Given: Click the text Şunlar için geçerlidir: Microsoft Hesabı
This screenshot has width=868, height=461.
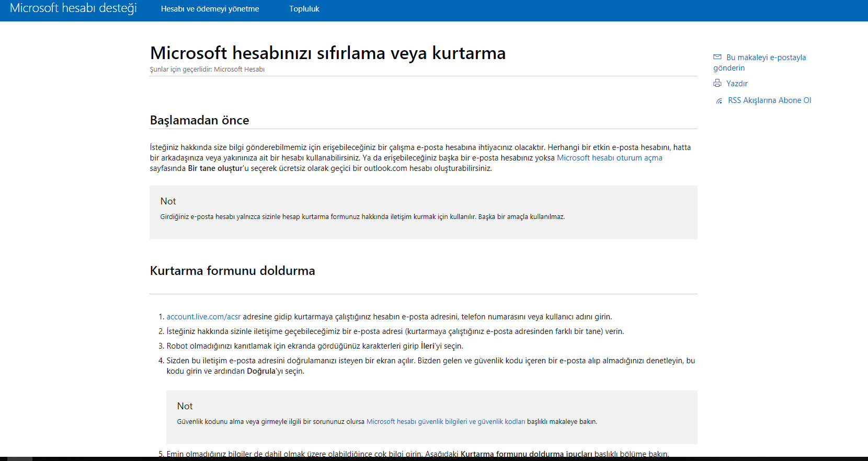Looking at the screenshot, I should [x=207, y=70].
